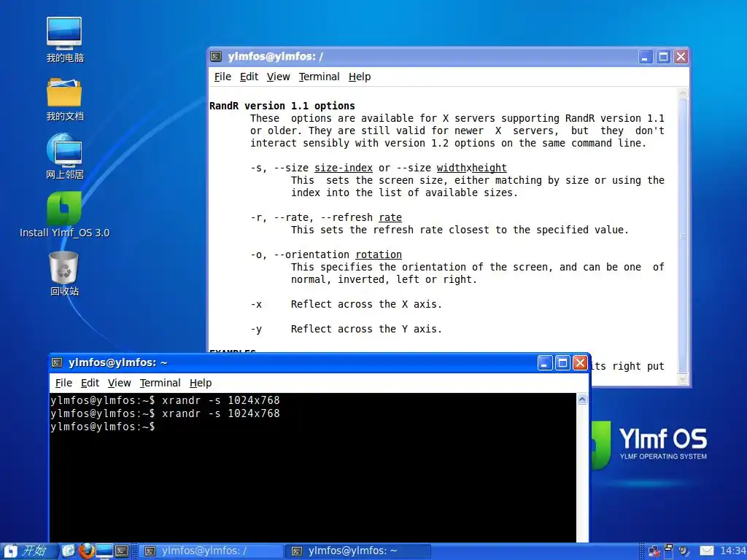The width and height of the screenshot is (747, 560).
Task: Launch the Install Ylmf_OS 3.0 icon
Action: tap(64, 214)
